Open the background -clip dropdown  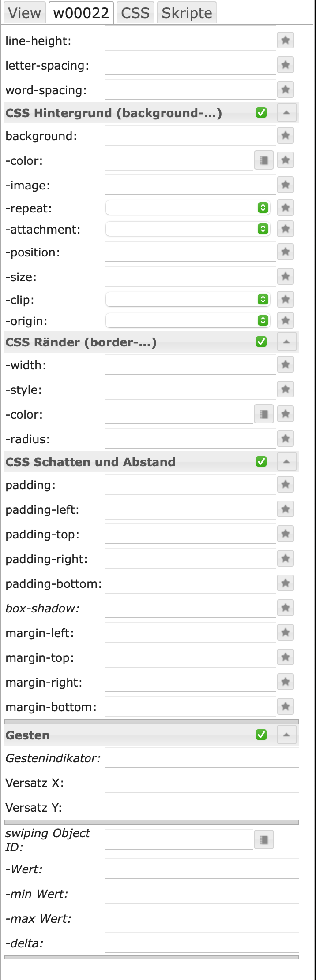point(188,300)
